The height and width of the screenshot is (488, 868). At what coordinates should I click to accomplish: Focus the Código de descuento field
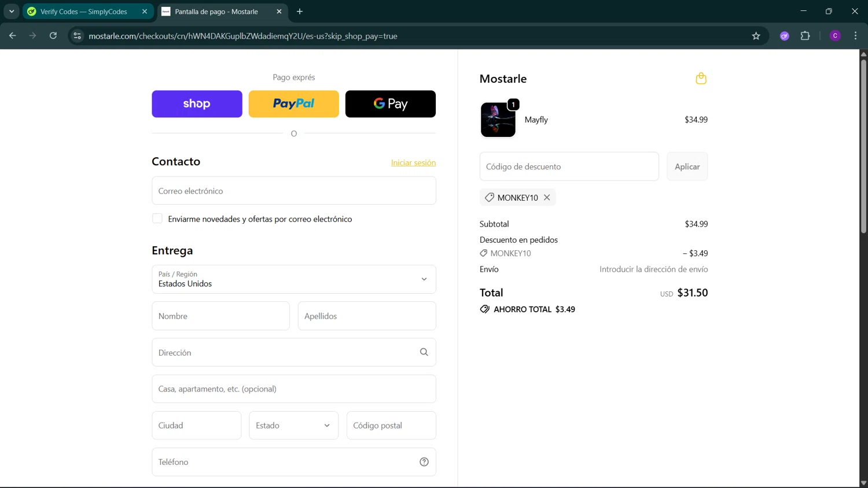(569, 167)
